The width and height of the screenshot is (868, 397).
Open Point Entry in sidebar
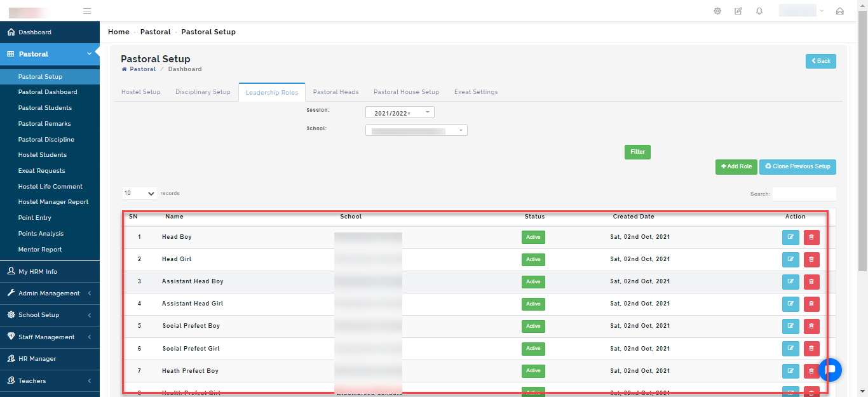pyautogui.click(x=50, y=218)
